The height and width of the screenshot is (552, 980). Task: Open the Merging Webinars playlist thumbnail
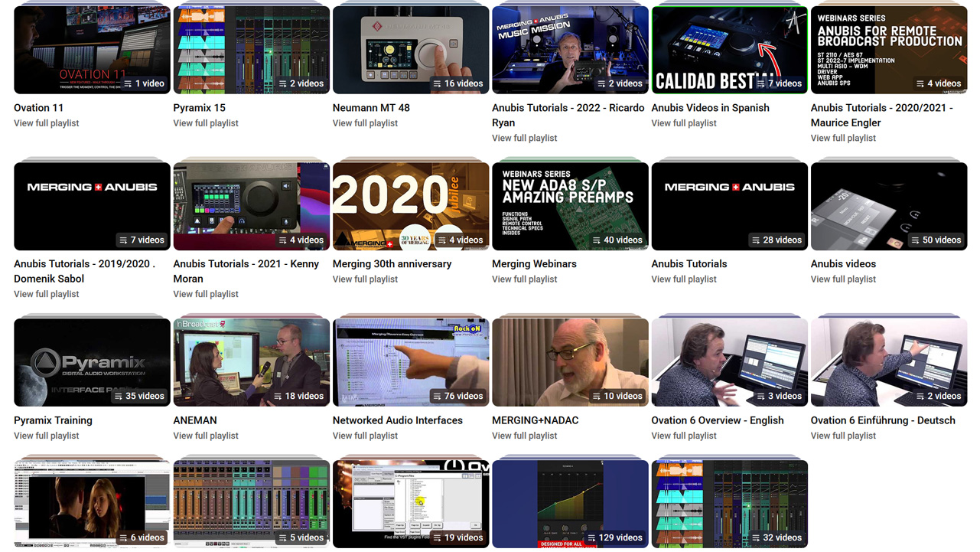pos(570,206)
